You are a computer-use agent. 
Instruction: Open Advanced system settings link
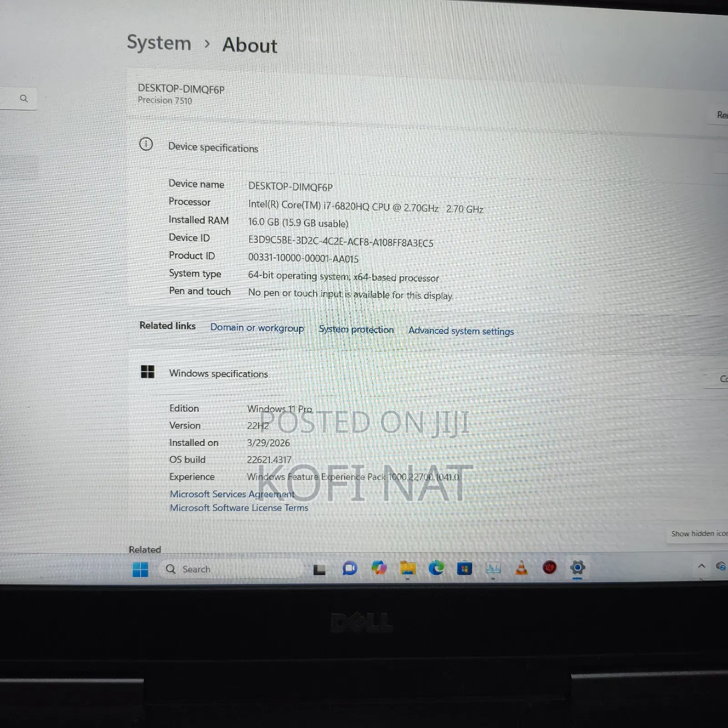pos(461,331)
